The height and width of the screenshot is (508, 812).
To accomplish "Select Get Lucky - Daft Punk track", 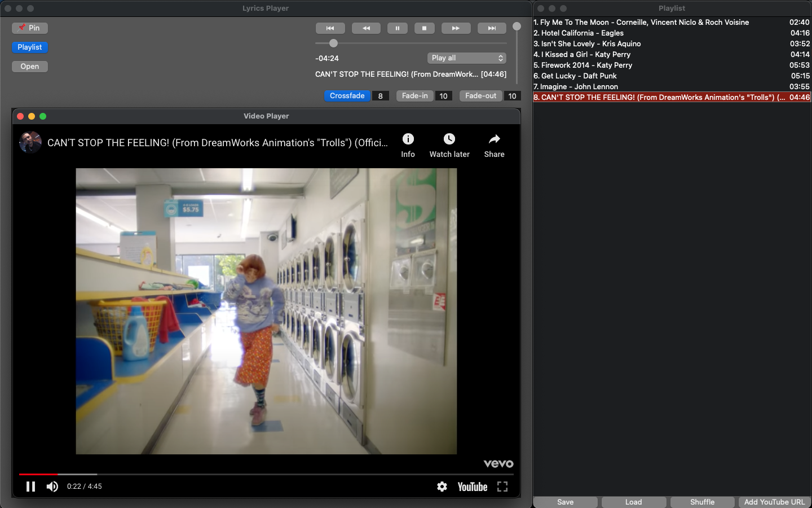I will tap(672, 76).
